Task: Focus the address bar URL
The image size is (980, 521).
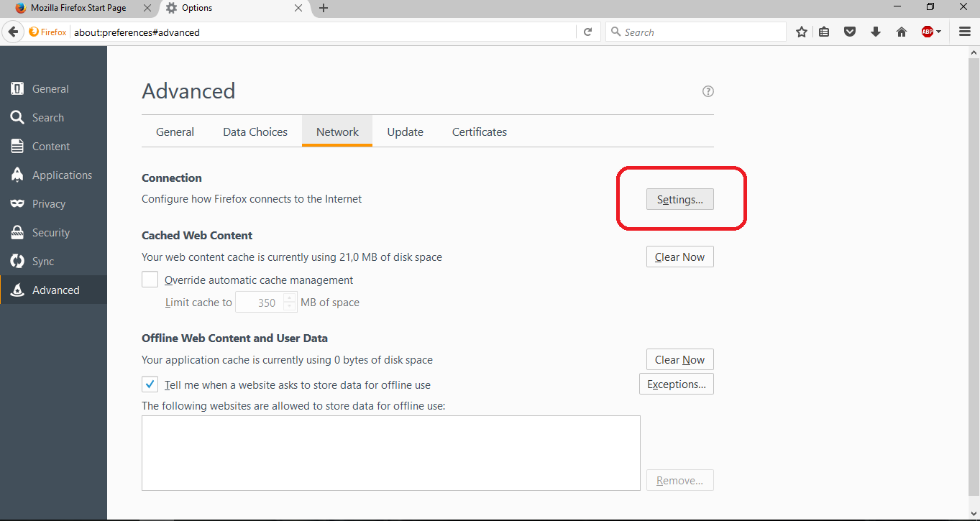Action: coord(324,32)
